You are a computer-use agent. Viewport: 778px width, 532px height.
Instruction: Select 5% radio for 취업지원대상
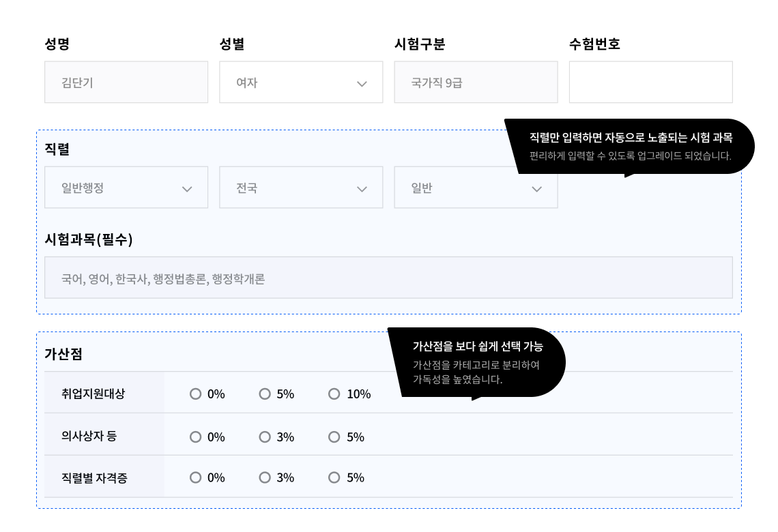[x=265, y=394]
